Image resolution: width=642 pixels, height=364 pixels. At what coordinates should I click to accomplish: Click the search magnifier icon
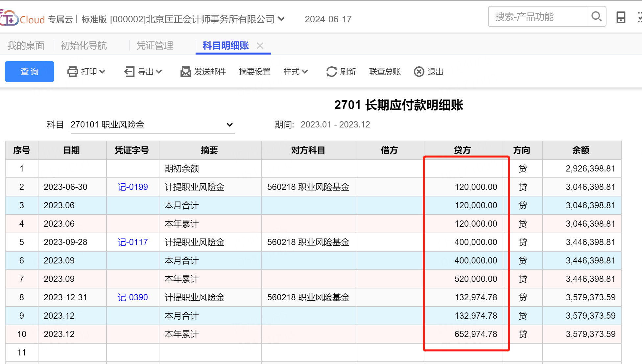point(596,16)
